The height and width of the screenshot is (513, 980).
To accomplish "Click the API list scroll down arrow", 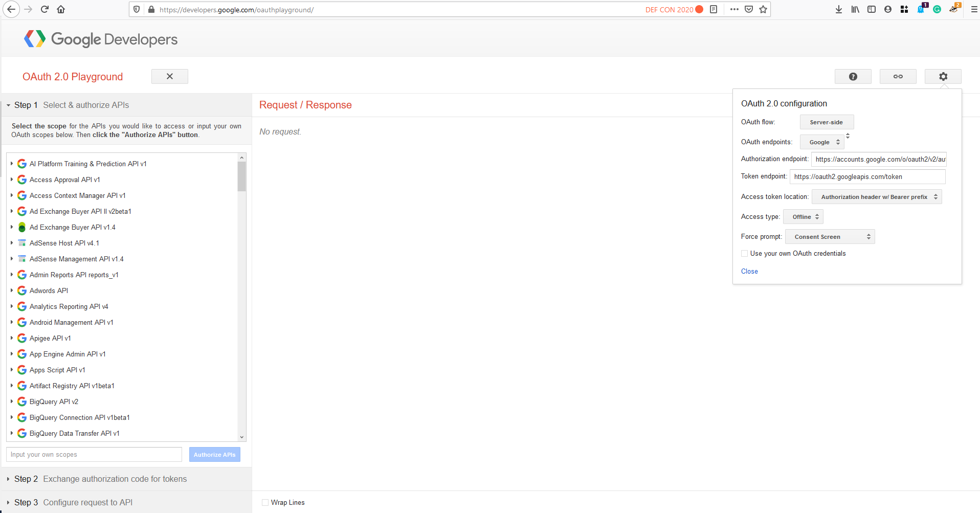I will tap(242, 437).
